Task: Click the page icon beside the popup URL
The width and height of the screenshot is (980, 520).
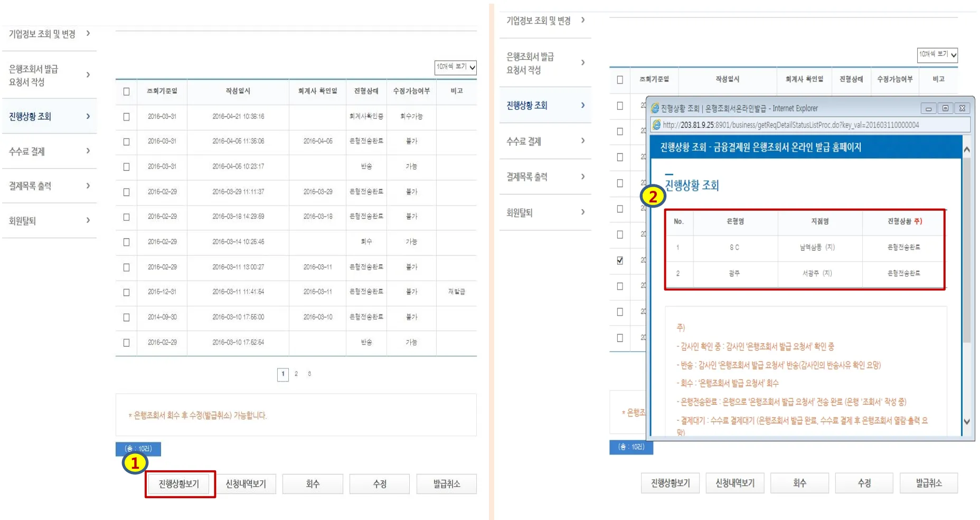Action: pyautogui.click(x=657, y=125)
